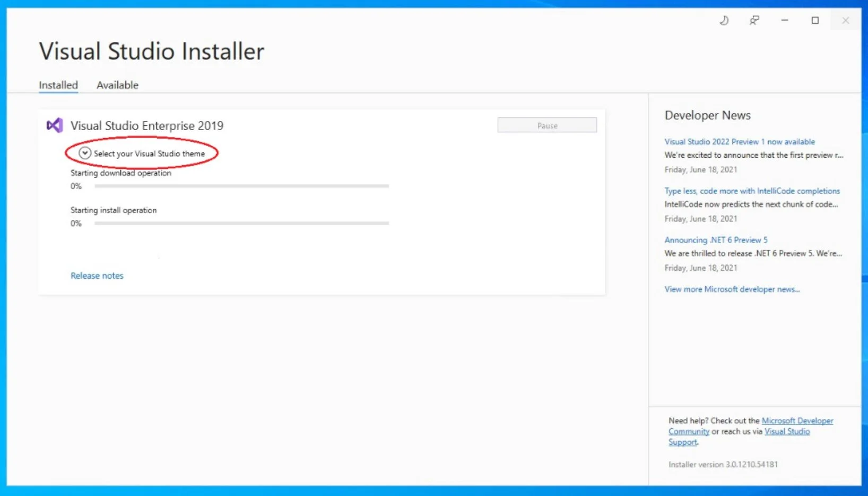This screenshot has width=868, height=496.
Task: Click the Installer version 3.0.1210.54181 text
Action: click(x=723, y=464)
